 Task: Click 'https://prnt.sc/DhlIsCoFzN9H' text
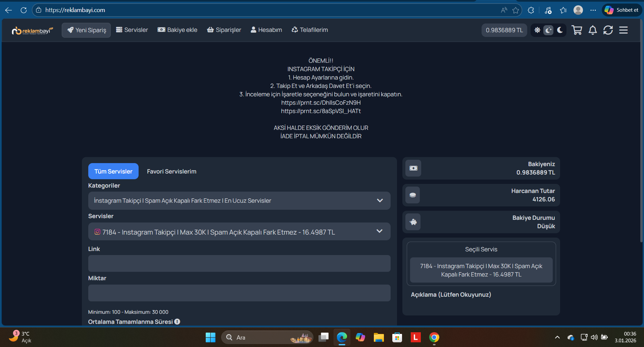(x=321, y=103)
